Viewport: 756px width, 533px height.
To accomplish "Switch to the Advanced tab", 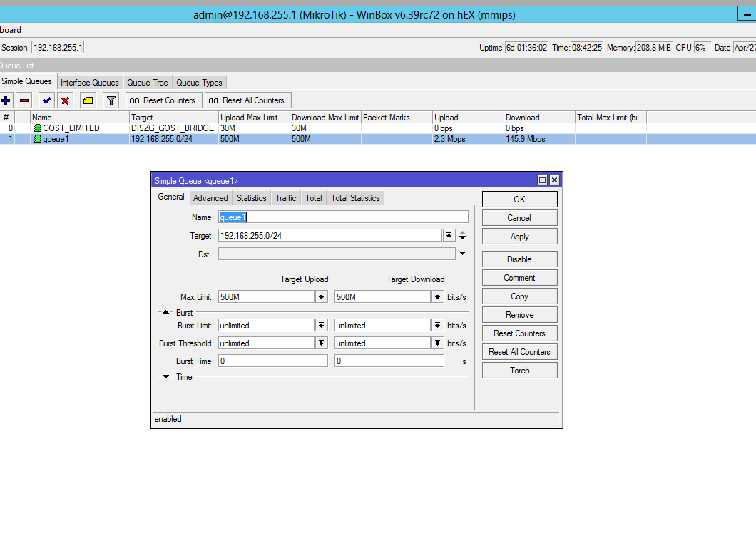I will tap(210, 198).
